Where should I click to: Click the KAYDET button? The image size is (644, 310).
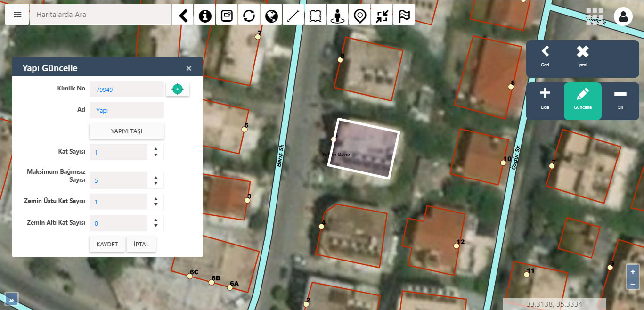(x=107, y=245)
